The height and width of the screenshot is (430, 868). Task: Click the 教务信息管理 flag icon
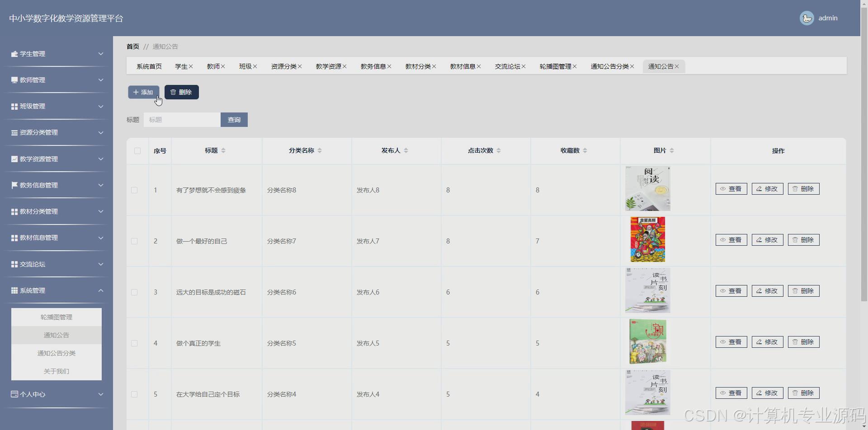(14, 185)
